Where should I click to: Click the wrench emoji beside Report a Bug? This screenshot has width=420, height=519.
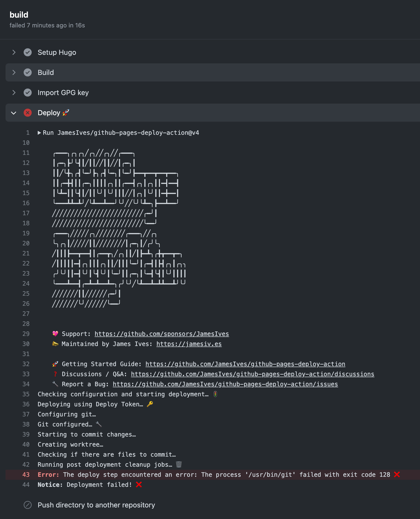(55, 384)
